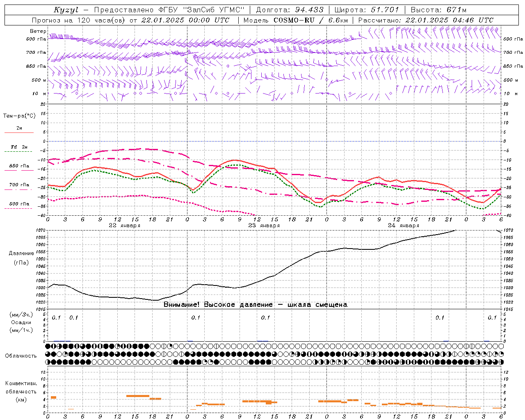Click the (гПа) unit label under Давление
The height and width of the screenshot is (420, 525).
pyautogui.click(x=21, y=263)
